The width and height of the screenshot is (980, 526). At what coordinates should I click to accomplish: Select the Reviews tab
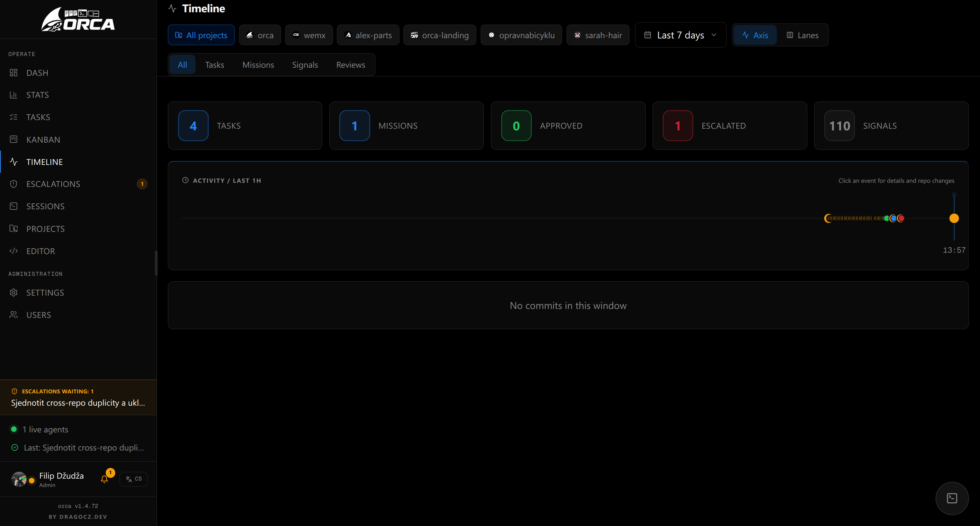pyautogui.click(x=351, y=65)
